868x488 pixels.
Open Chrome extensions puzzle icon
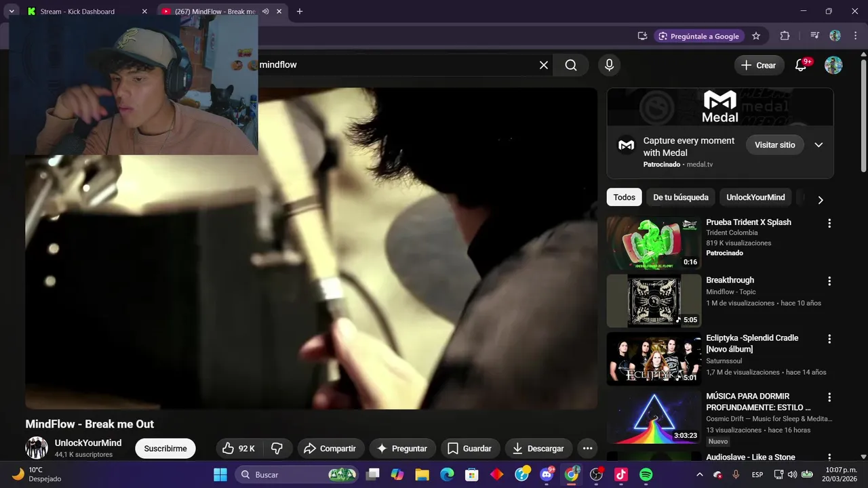point(785,36)
